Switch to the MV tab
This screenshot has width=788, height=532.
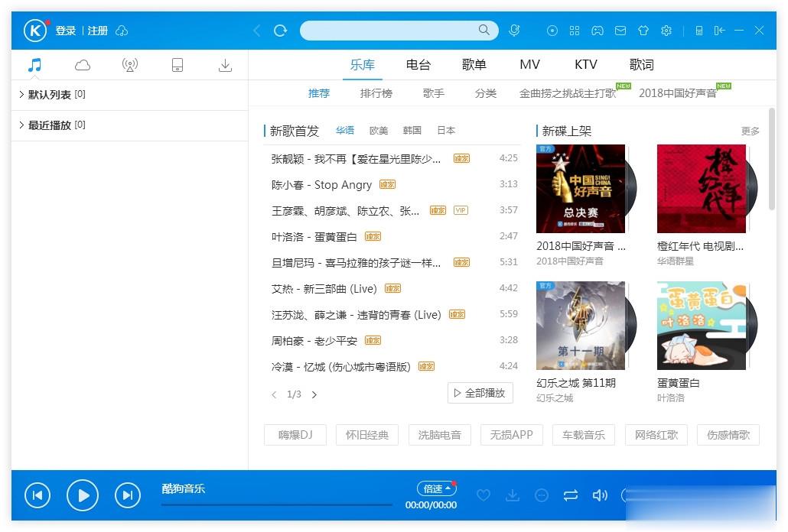pyautogui.click(x=529, y=65)
